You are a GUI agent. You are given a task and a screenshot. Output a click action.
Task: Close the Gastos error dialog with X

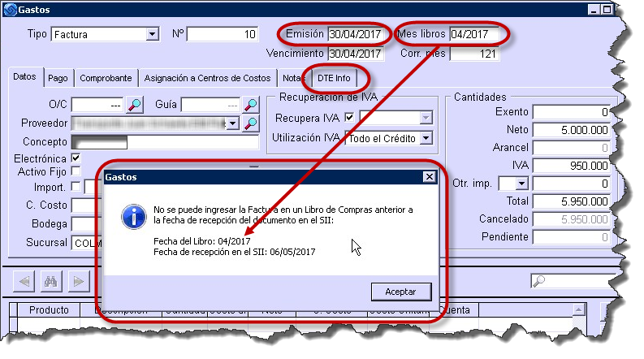click(429, 176)
